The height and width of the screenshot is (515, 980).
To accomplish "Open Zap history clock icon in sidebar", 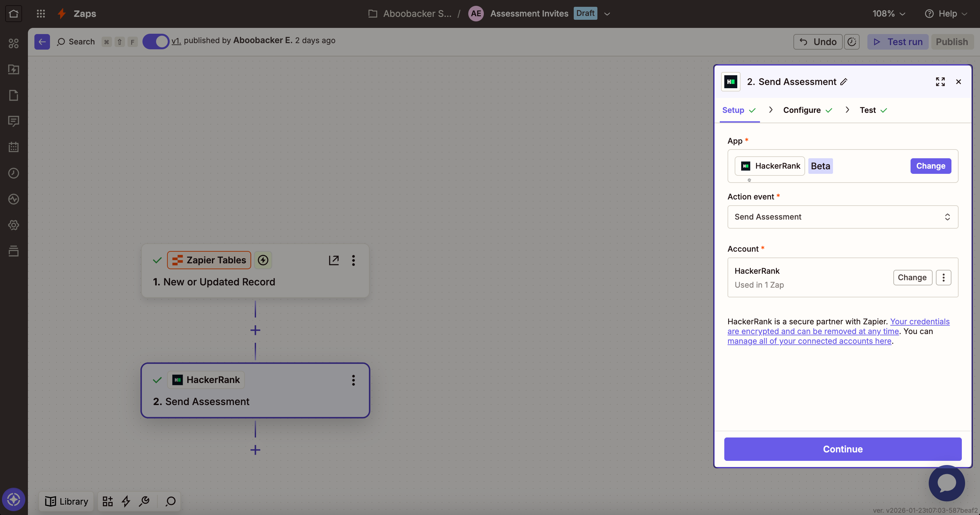I will 14,173.
